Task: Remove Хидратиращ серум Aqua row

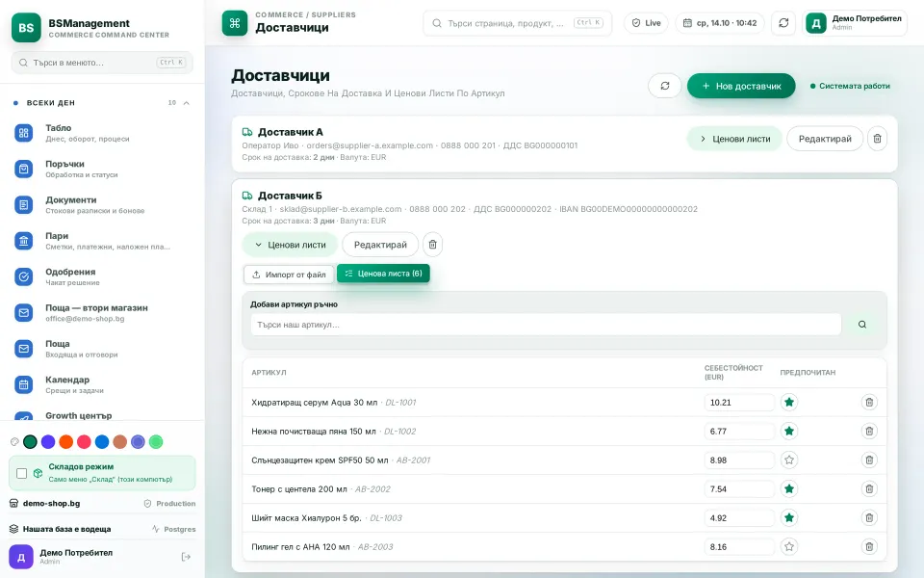Action: 869,403
